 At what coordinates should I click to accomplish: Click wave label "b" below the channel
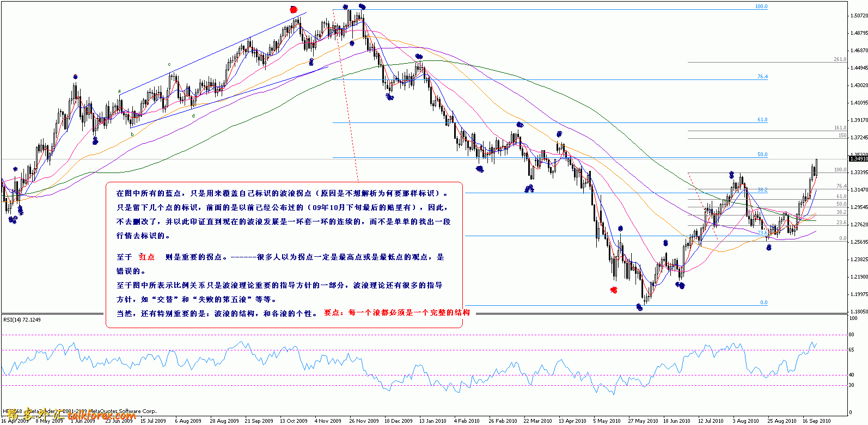coord(132,134)
